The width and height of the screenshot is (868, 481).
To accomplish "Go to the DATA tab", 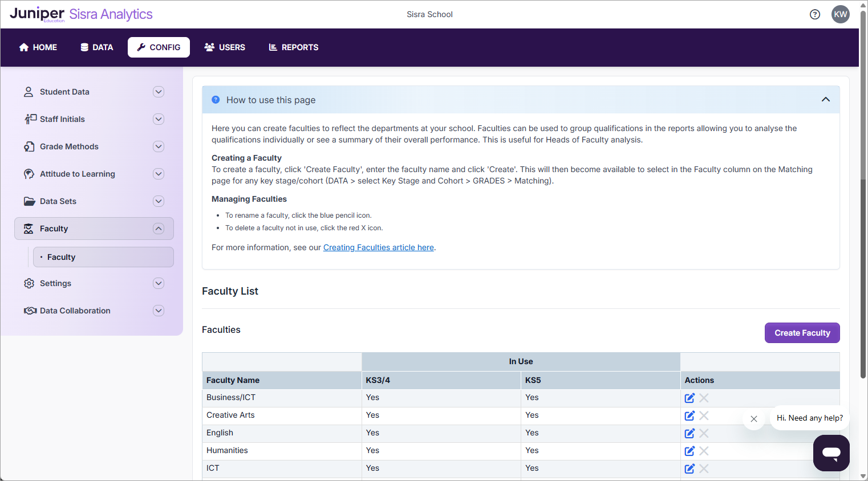I will 97,47.
